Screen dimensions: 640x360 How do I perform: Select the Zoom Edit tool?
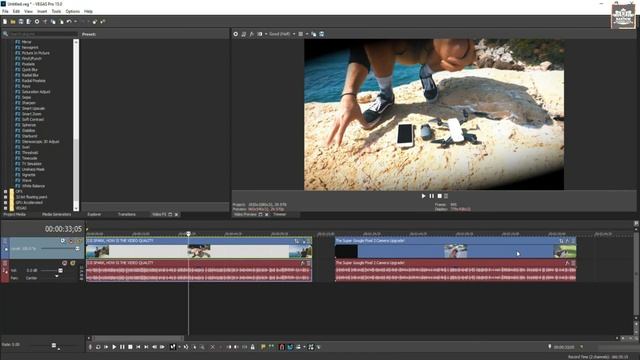[x=202, y=347]
